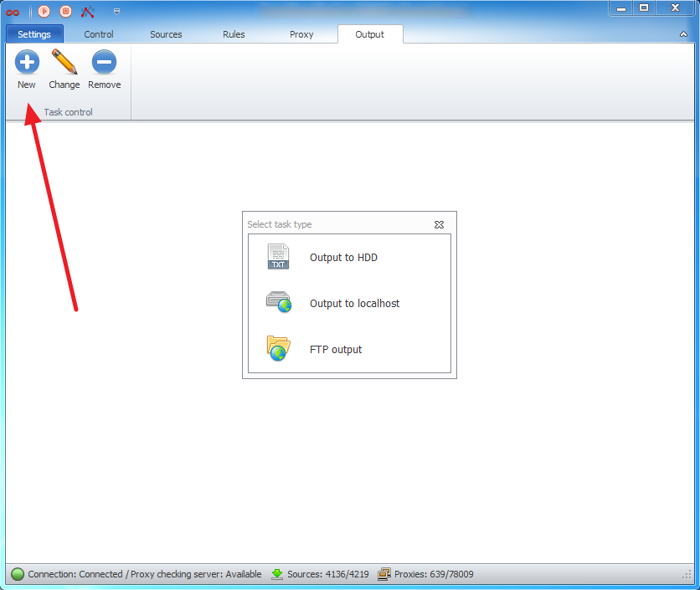Stop with the red stop icon in title bar
This screenshot has height=590, width=700.
point(65,11)
